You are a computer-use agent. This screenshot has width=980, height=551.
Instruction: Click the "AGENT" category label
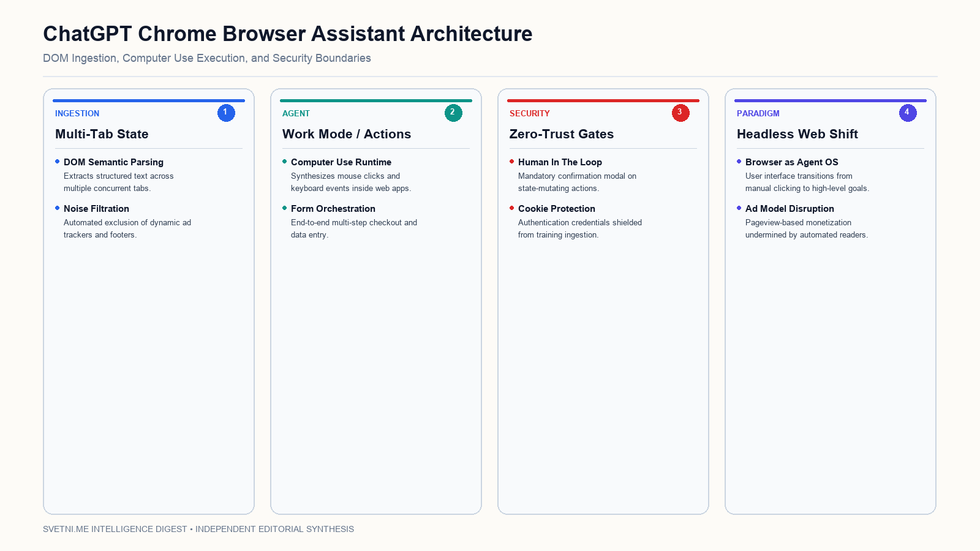pyautogui.click(x=296, y=113)
